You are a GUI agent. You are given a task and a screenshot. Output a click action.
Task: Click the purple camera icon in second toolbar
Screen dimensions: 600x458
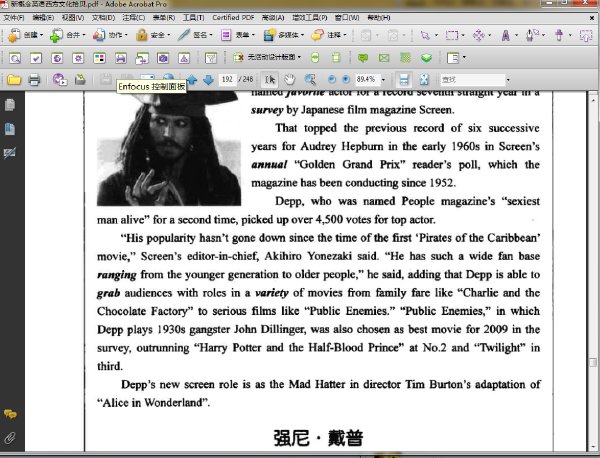(x=163, y=58)
